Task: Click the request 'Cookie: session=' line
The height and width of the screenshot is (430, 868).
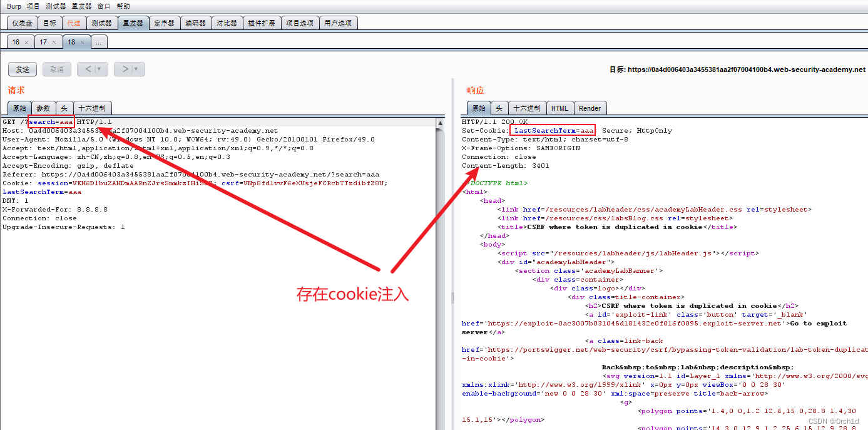Action: [x=195, y=183]
